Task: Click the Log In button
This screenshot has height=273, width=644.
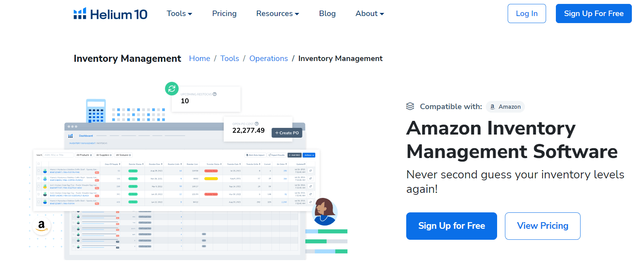Action: [x=526, y=14]
